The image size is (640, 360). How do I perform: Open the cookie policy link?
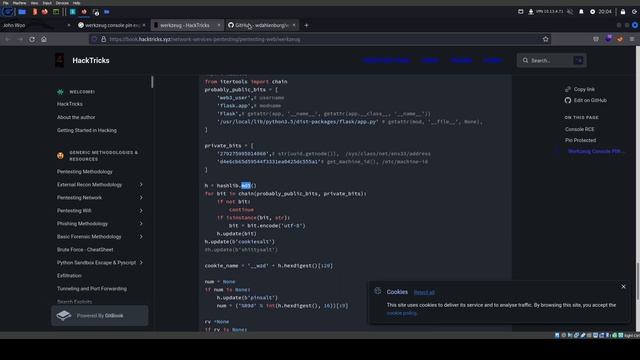point(402,313)
